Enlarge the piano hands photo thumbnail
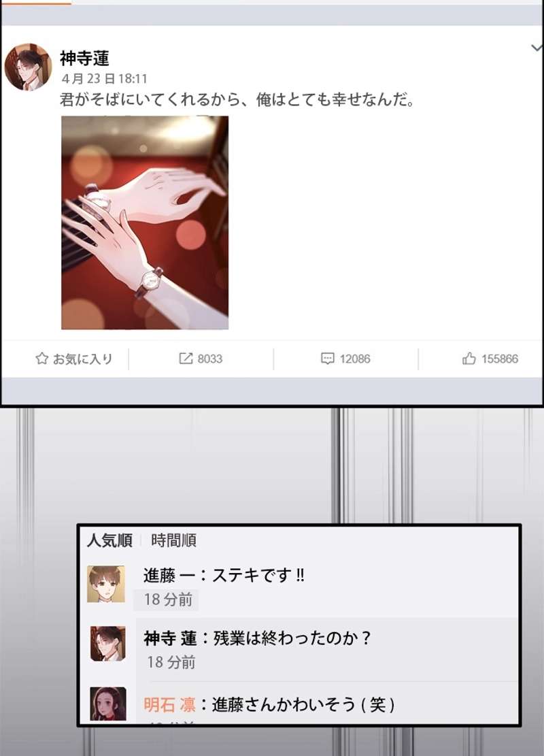The height and width of the screenshot is (756, 544). click(145, 223)
